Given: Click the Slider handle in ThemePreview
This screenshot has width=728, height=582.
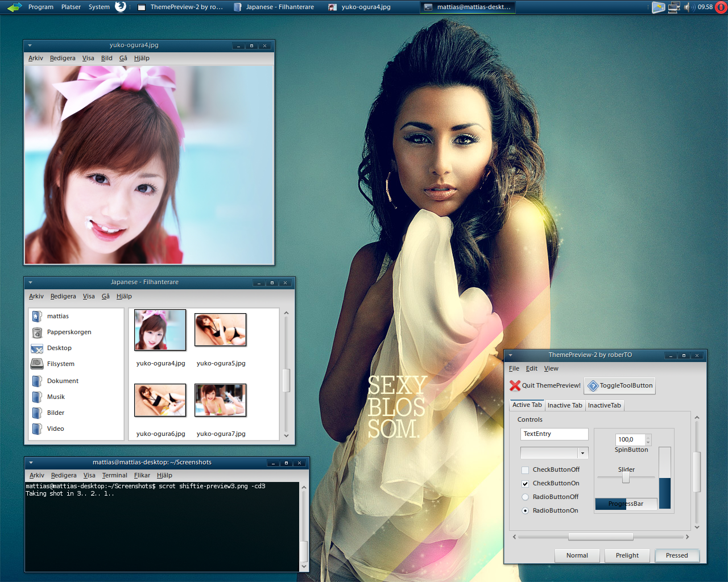Looking at the screenshot, I should (626, 478).
